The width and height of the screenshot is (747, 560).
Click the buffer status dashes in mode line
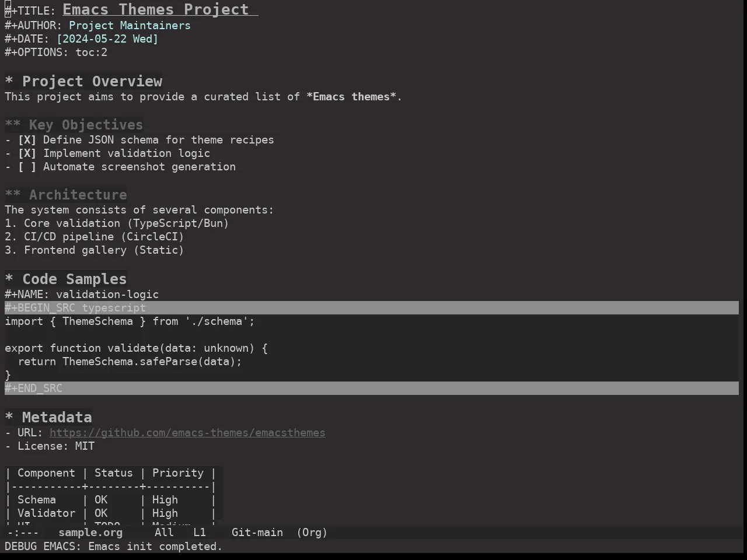tap(23, 533)
